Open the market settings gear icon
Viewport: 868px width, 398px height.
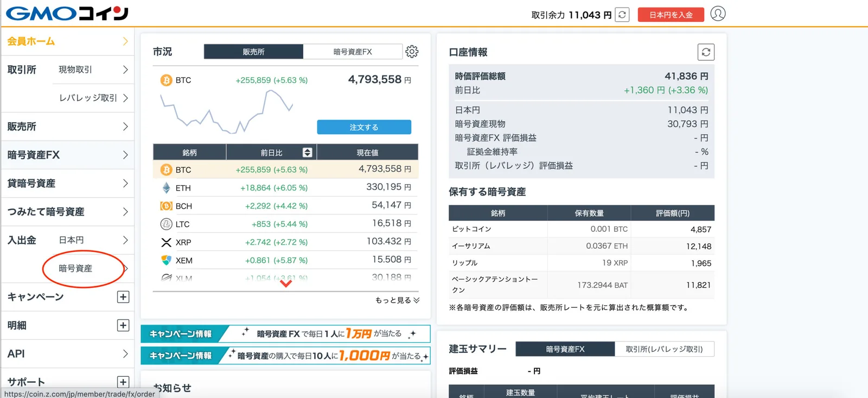[412, 52]
